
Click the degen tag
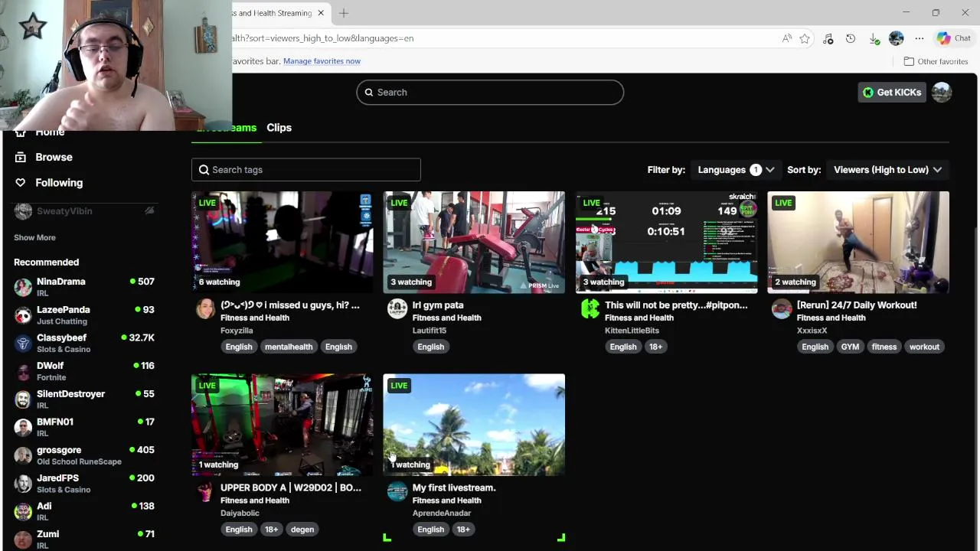(302, 530)
